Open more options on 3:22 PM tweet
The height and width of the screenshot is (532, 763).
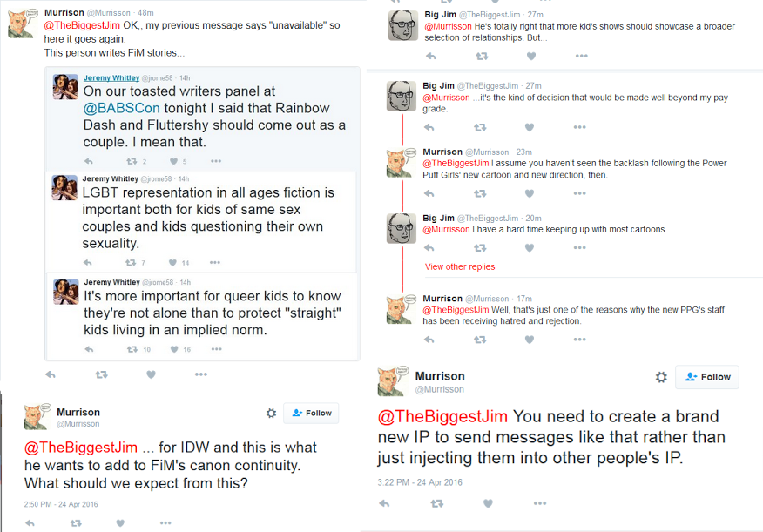(x=540, y=503)
